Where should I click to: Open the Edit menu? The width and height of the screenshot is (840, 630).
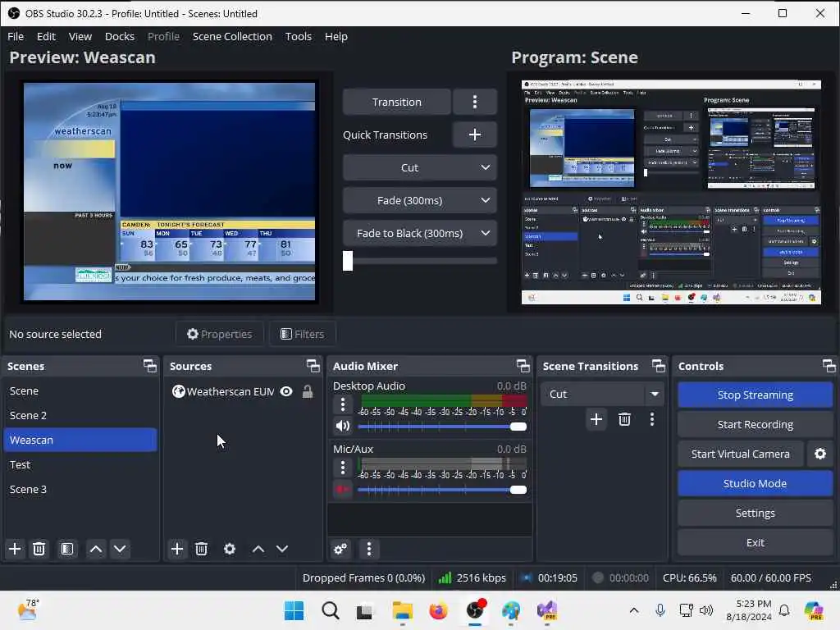tap(46, 36)
